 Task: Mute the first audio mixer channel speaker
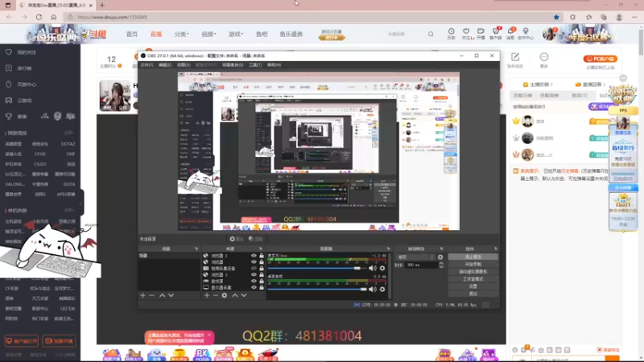tap(372, 268)
